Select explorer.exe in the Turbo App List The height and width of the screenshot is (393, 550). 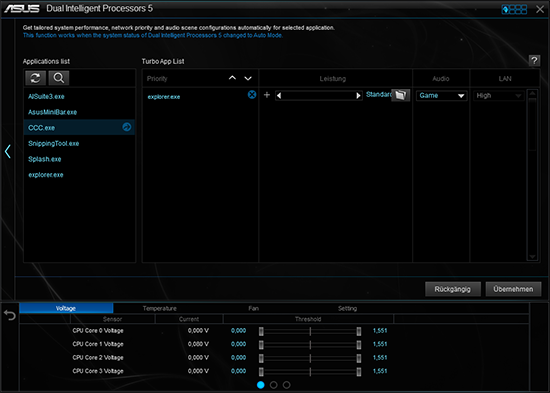click(x=163, y=97)
